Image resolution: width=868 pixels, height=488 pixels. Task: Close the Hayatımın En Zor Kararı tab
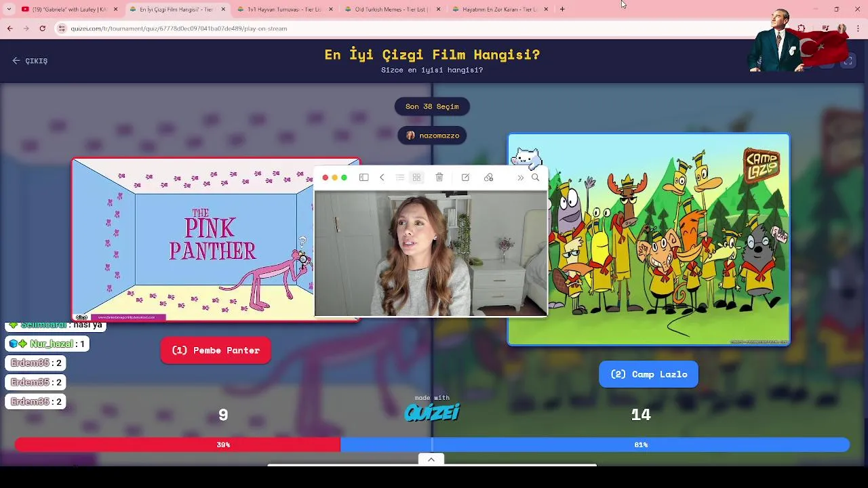point(546,9)
